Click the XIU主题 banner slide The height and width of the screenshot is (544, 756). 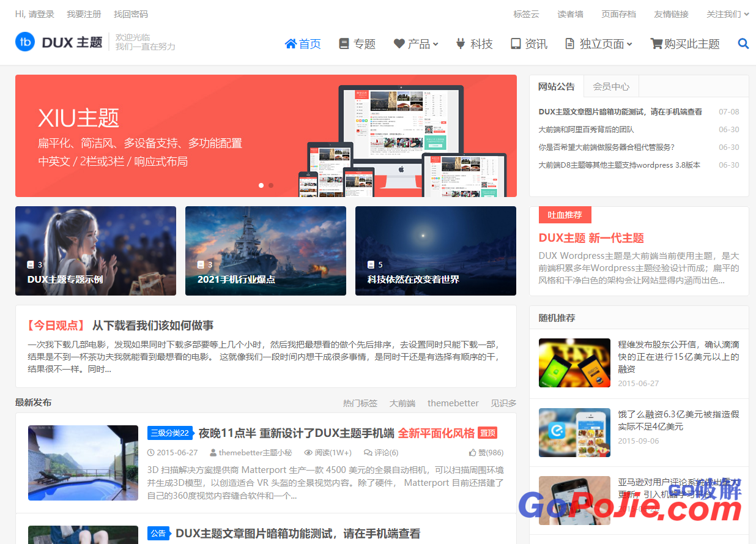266,136
